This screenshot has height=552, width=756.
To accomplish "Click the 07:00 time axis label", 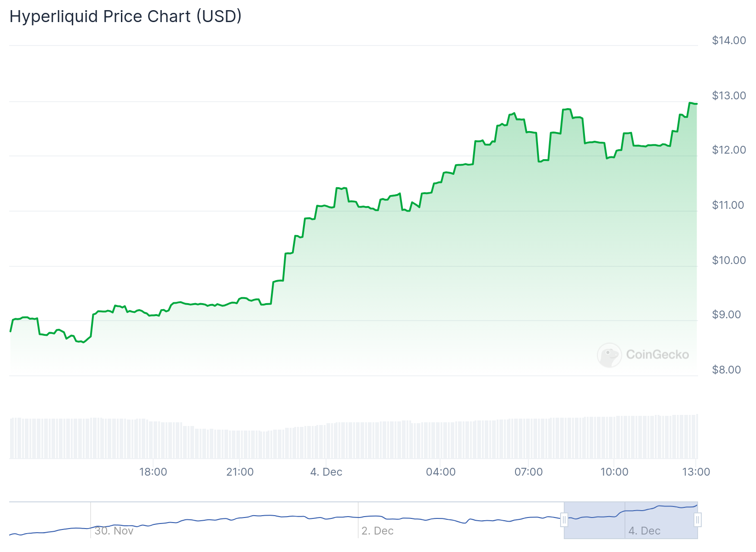I will point(528,472).
